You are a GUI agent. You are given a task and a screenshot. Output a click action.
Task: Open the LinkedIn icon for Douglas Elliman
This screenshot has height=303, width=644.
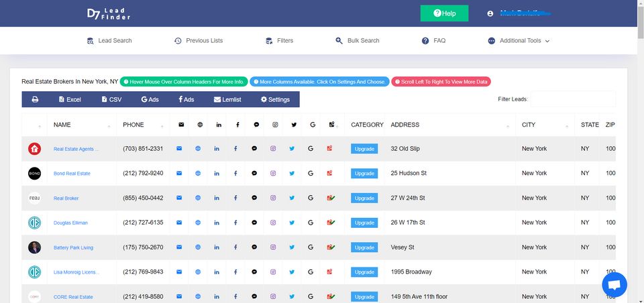coord(217,223)
